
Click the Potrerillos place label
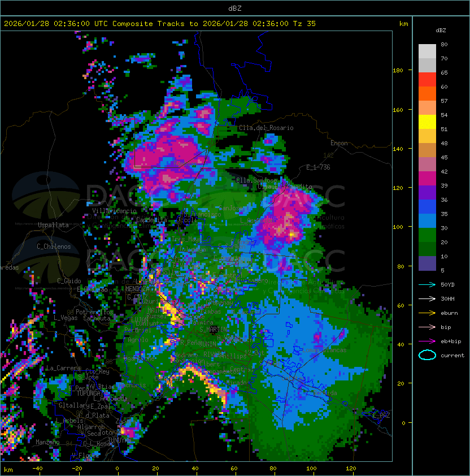pyautogui.click(x=94, y=312)
